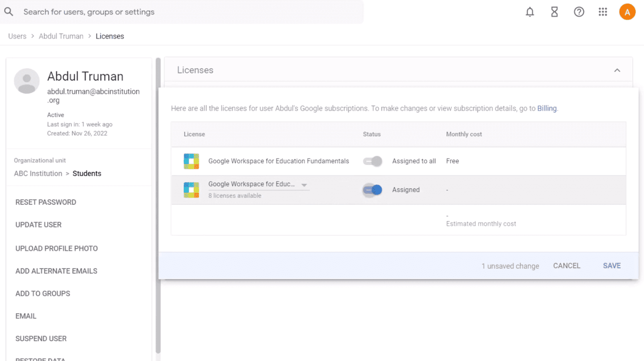Screen dimensions: 644x361
Task: Turn off the Assigned license switch
Action: tap(373, 190)
